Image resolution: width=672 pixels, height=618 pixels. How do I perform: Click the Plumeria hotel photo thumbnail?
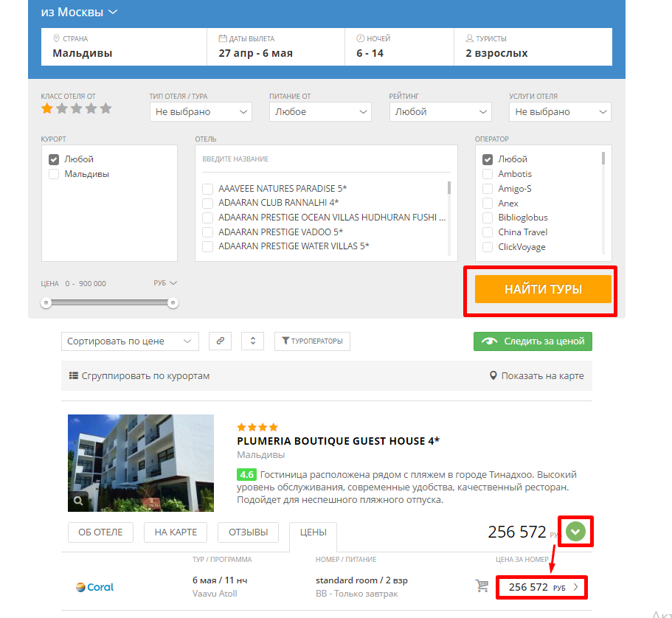pos(141,463)
